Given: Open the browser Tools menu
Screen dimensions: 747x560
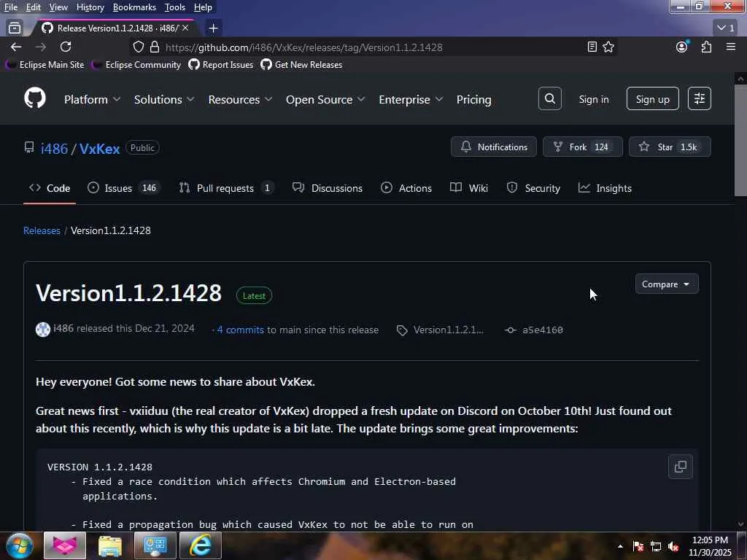Looking at the screenshot, I should click(x=175, y=7).
